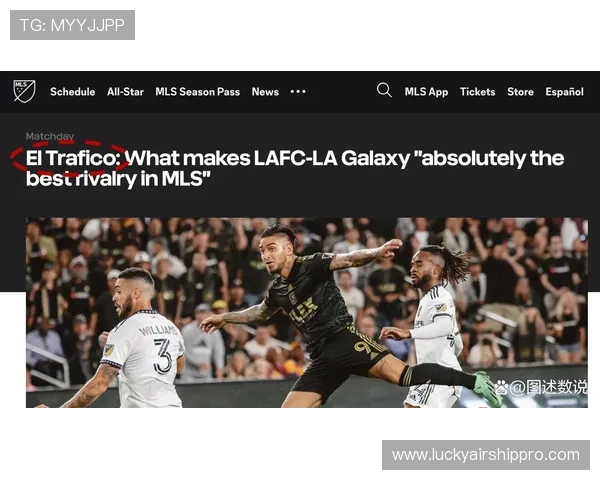Screen dimensions: 600x480
Task: Open MLS Season Pass link
Action: pos(197,92)
